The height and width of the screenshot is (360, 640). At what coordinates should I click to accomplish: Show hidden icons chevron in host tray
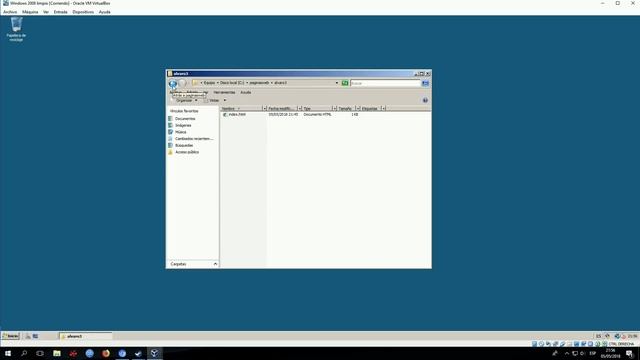pyautogui.click(x=567, y=353)
